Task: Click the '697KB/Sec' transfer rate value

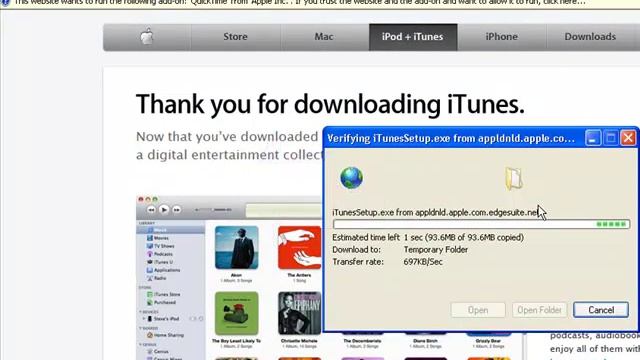Action: tap(423, 262)
